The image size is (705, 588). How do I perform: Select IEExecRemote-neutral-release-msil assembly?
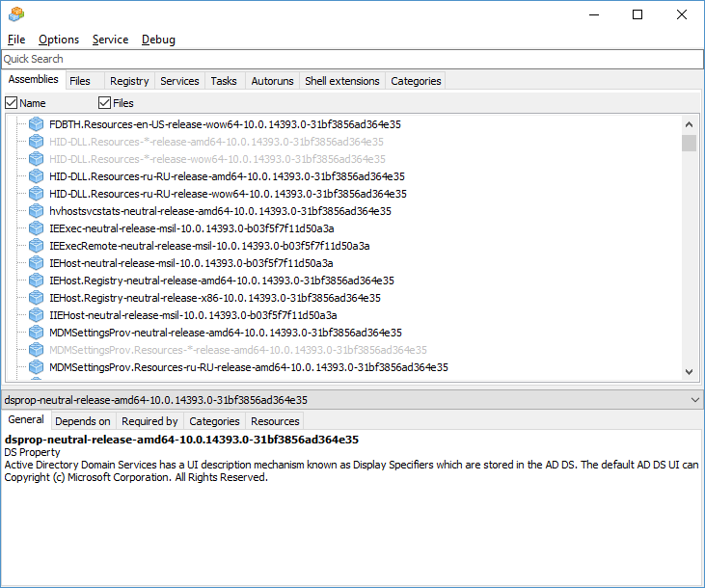pyautogui.click(x=209, y=246)
